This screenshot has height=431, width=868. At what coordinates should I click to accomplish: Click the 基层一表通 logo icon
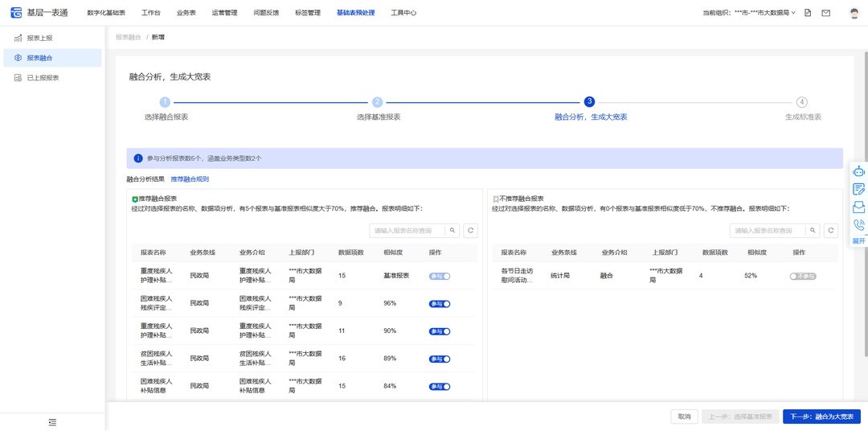click(17, 12)
